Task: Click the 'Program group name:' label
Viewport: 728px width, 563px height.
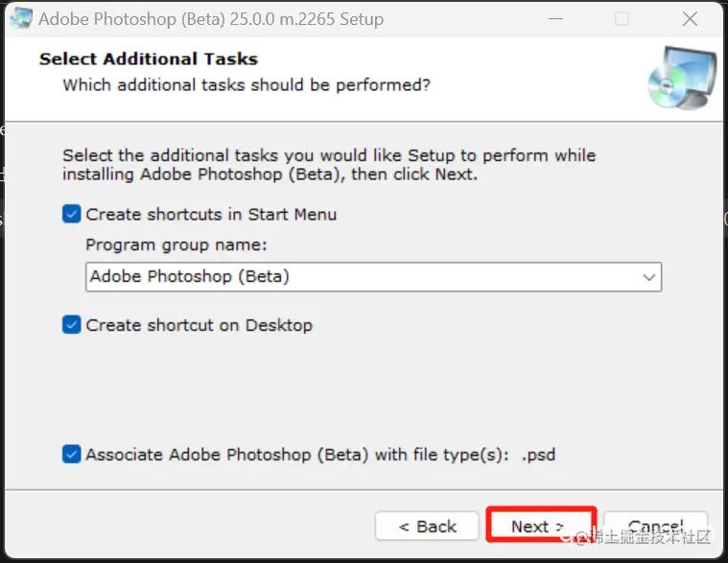Action: 176,245
